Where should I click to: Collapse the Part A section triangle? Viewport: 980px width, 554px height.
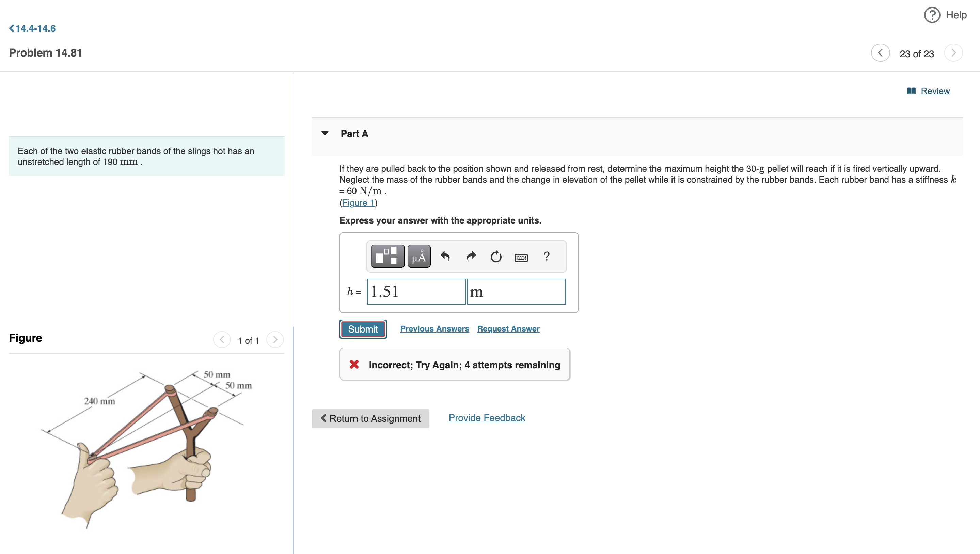point(325,133)
